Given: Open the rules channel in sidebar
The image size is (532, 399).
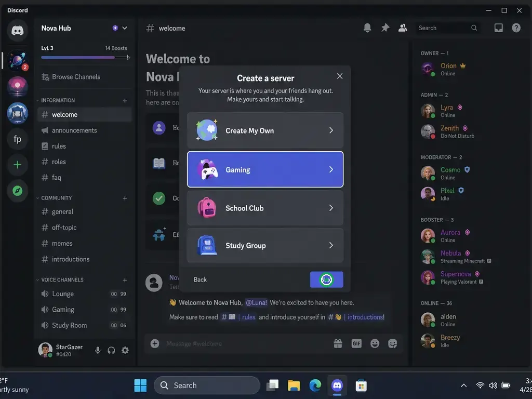Looking at the screenshot, I should [85, 146].
